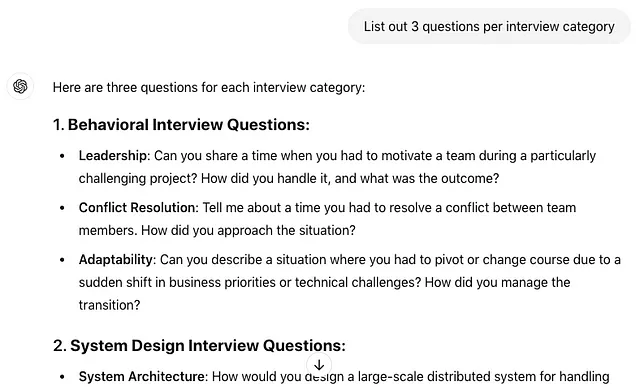Click the text 'How did you approach the situation?'

coord(248,230)
